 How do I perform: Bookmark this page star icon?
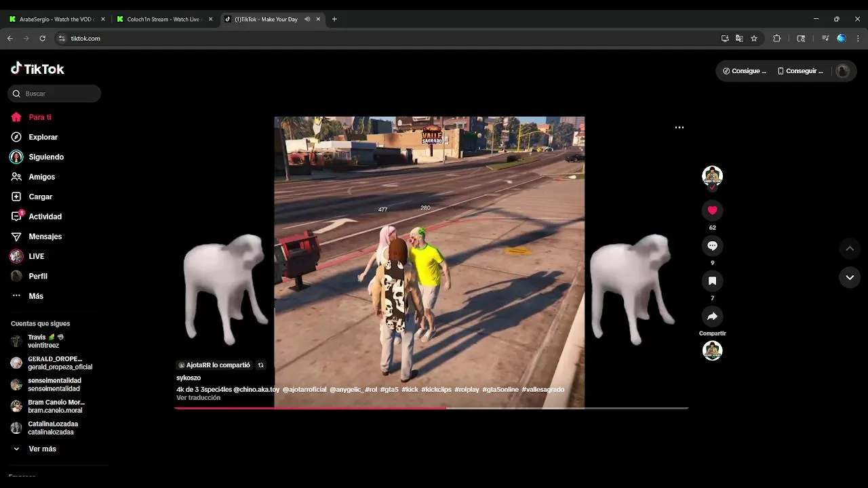(754, 39)
